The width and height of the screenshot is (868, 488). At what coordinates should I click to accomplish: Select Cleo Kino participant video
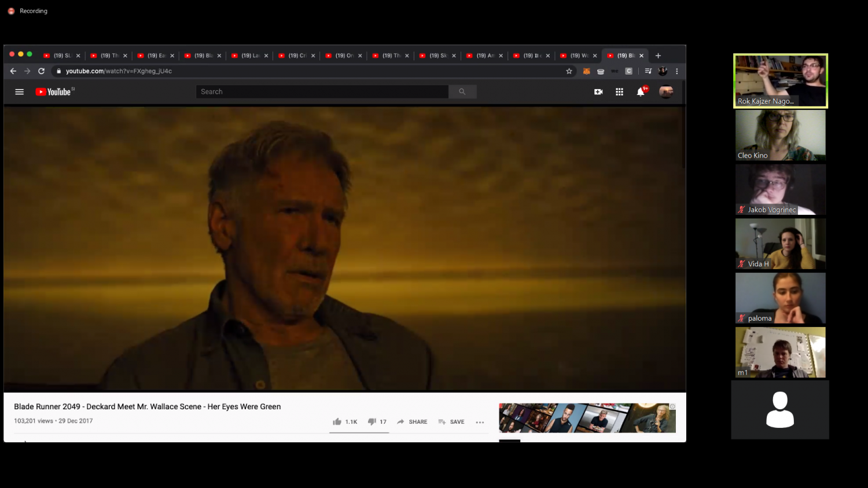click(x=781, y=135)
